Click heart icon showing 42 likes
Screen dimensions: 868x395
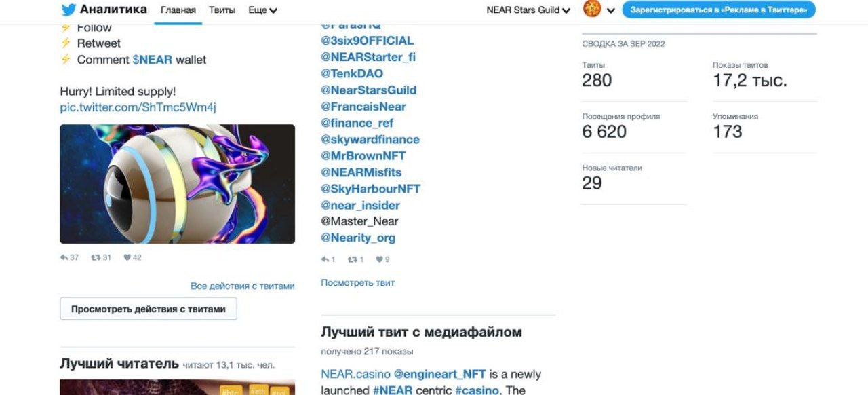coord(127,257)
